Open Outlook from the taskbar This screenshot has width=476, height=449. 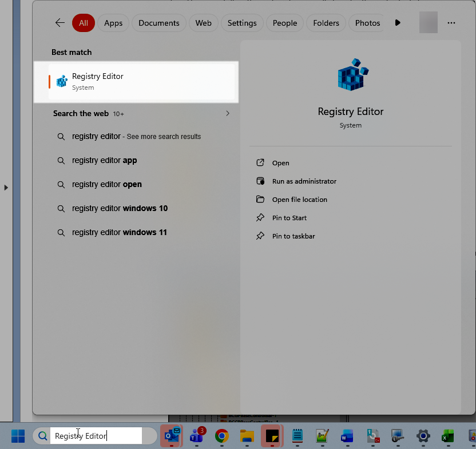coord(172,436)
